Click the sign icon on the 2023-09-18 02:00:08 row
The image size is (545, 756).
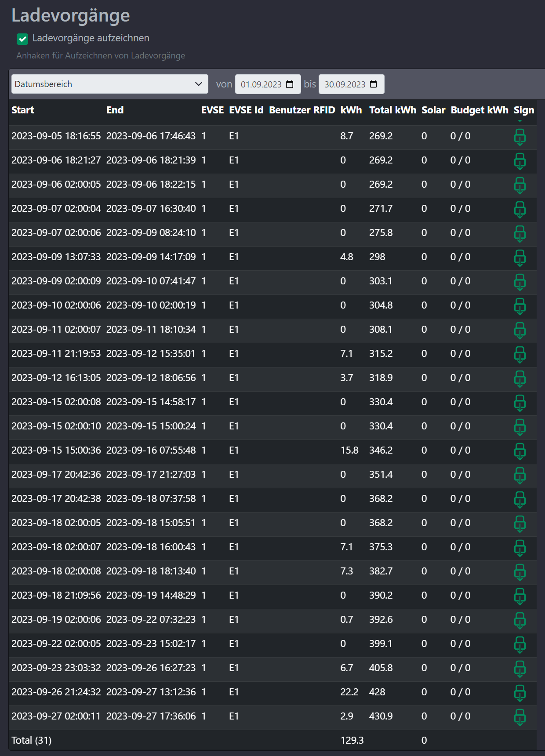click(x=520, y=572)
